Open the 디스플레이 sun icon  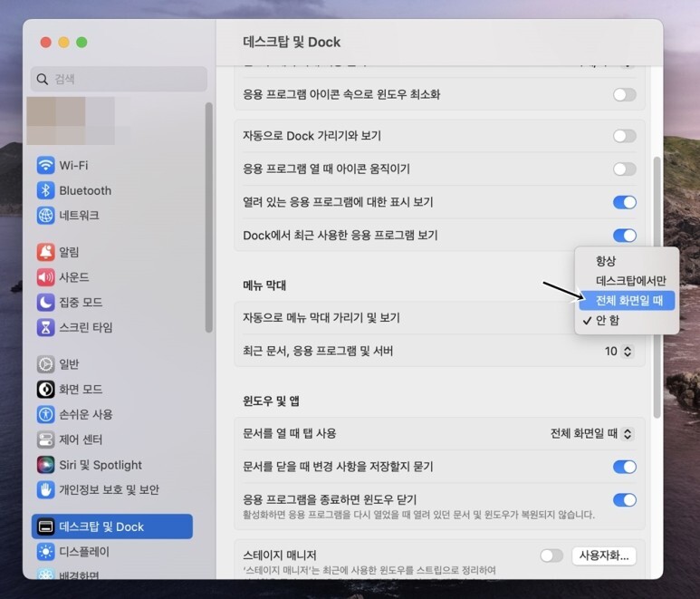45,552
